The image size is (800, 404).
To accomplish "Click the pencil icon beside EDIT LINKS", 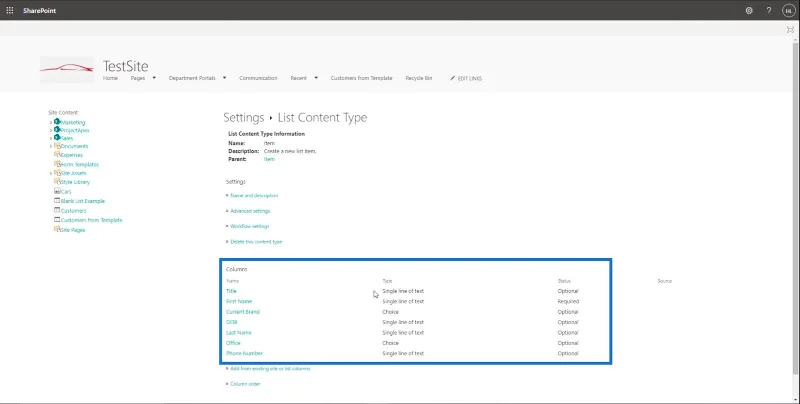I will [x=453, y=78].
